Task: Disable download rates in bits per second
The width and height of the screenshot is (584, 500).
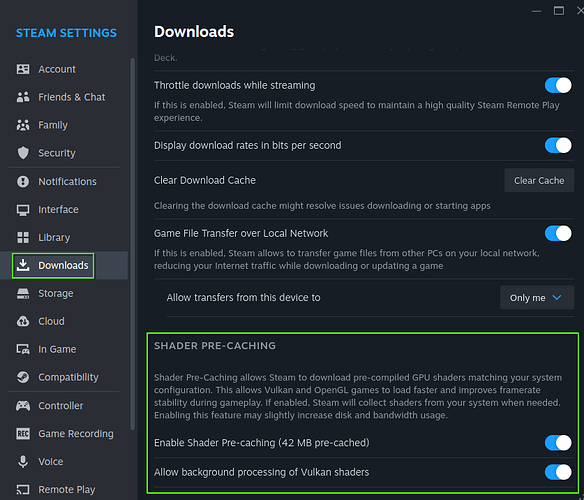Action: (x=558, y=145)
